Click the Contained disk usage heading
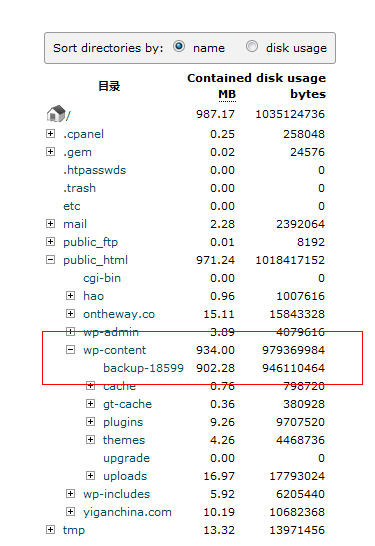 click(x=257, y=78)
